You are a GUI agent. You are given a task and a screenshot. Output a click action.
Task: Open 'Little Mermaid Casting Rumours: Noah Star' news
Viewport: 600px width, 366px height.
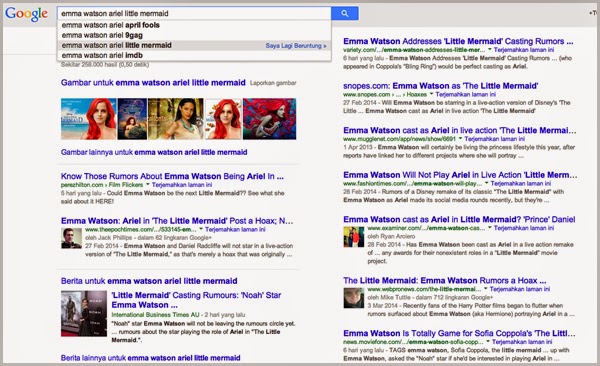tap(196, 300)
